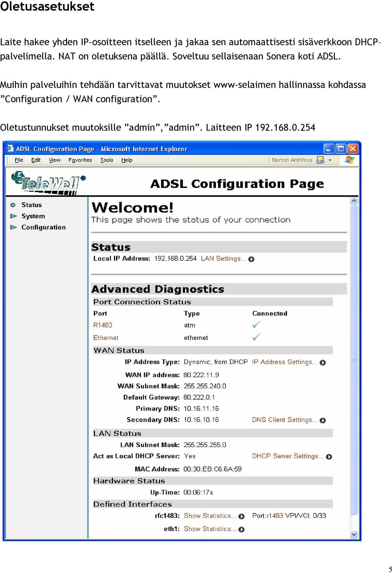The image size is (392, 573).
Task: Click arrow icon next to eth1 Show Statistics
Action: (241, 530)
